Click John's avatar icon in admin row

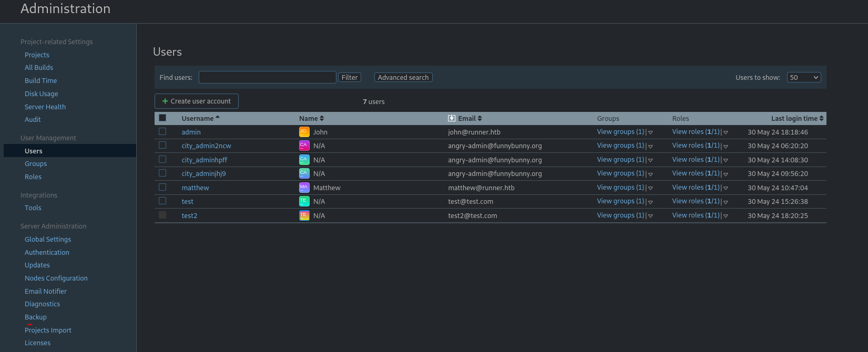pos(304,132)
